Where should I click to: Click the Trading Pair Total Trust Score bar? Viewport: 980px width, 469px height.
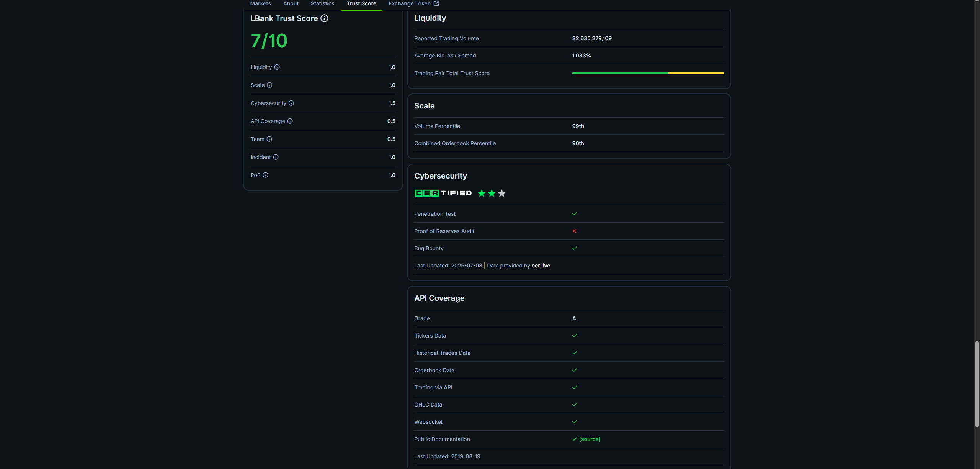point(648,73)
